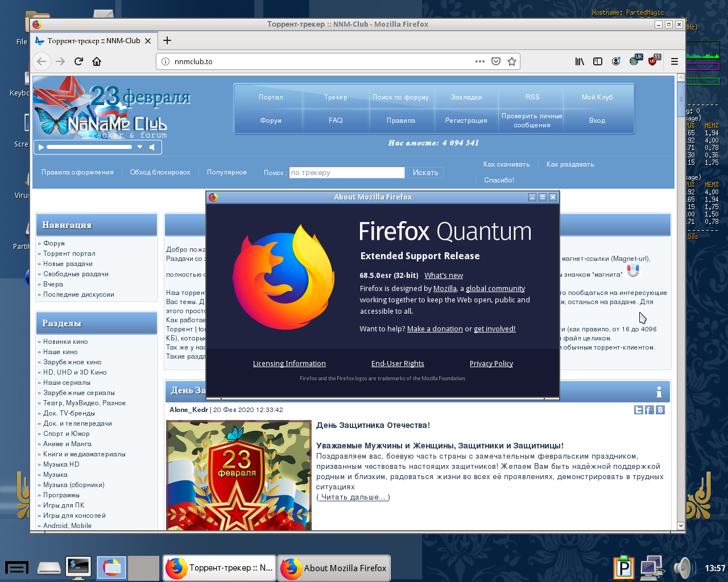
Task: Toggle the sidebar view icon
Action: coord(598,61)
